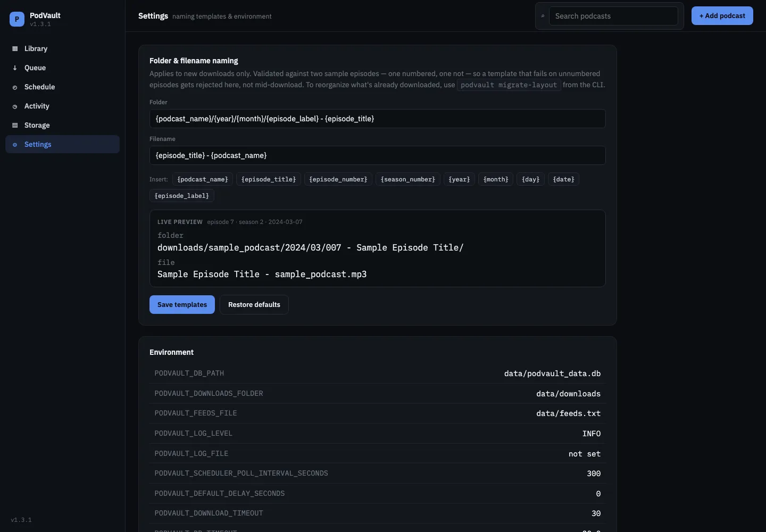The image size is (766, 532).
Task: Select the Settings nav item
Action: tap(62, 144)
